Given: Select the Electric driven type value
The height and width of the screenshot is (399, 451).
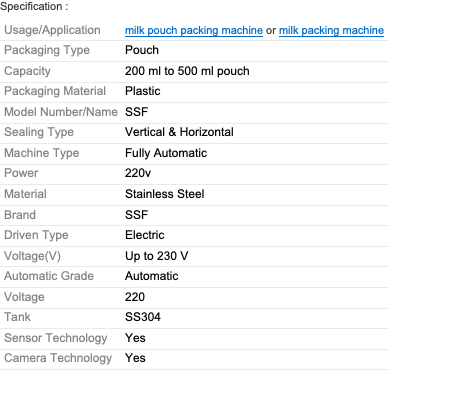Looking at the screenshot, I should click(x=144, y=235).
